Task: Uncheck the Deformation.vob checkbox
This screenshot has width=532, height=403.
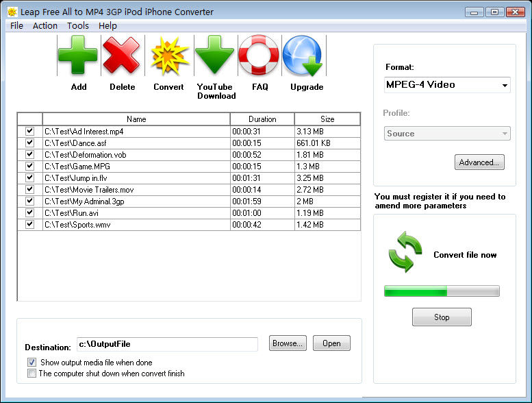Action: [30, 154]
